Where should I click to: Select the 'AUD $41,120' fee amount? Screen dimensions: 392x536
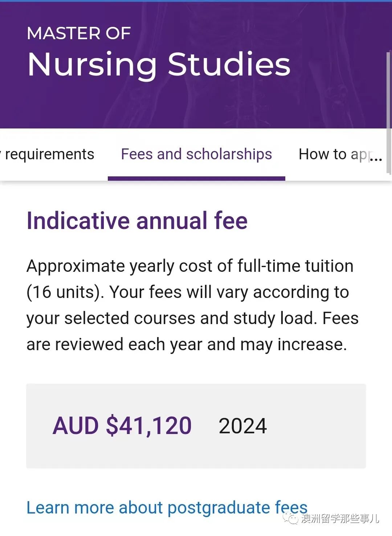click(x=122, y=425)
